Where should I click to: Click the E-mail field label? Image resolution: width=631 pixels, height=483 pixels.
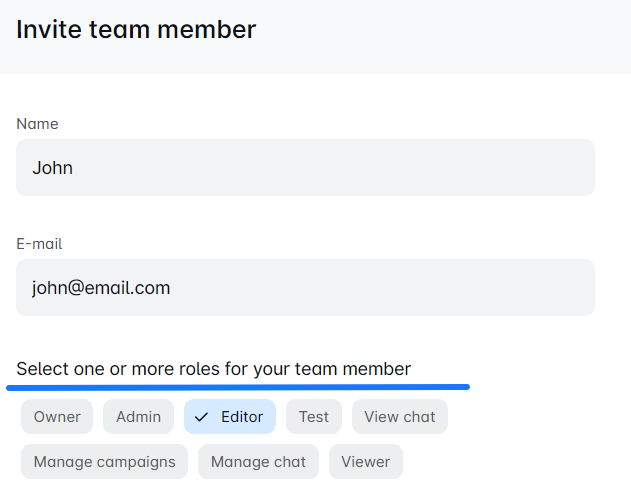[40, 244]
